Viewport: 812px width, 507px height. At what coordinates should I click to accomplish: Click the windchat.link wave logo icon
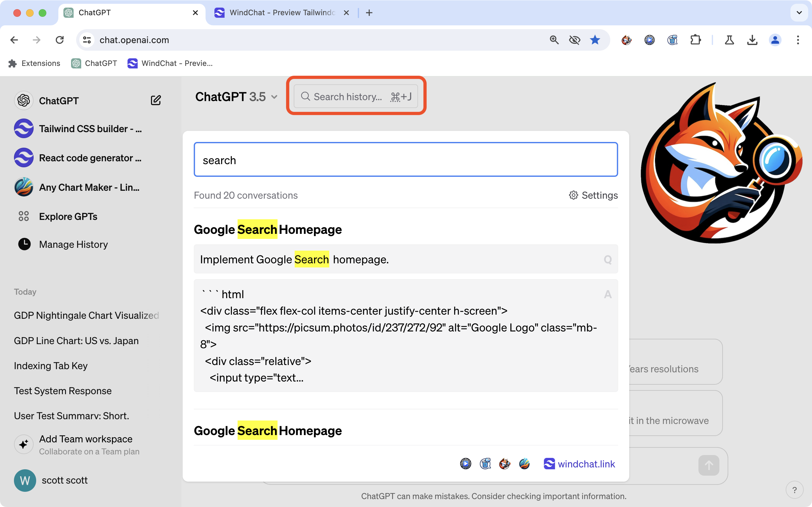click(549, 464)
